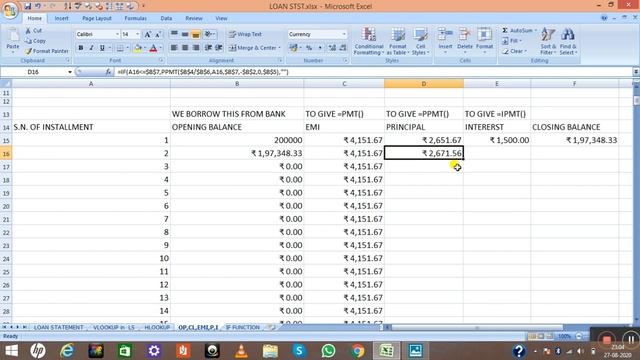640x360 pixels.
Task: Insert a new worksheet tab icon
Action: point(270,327)
